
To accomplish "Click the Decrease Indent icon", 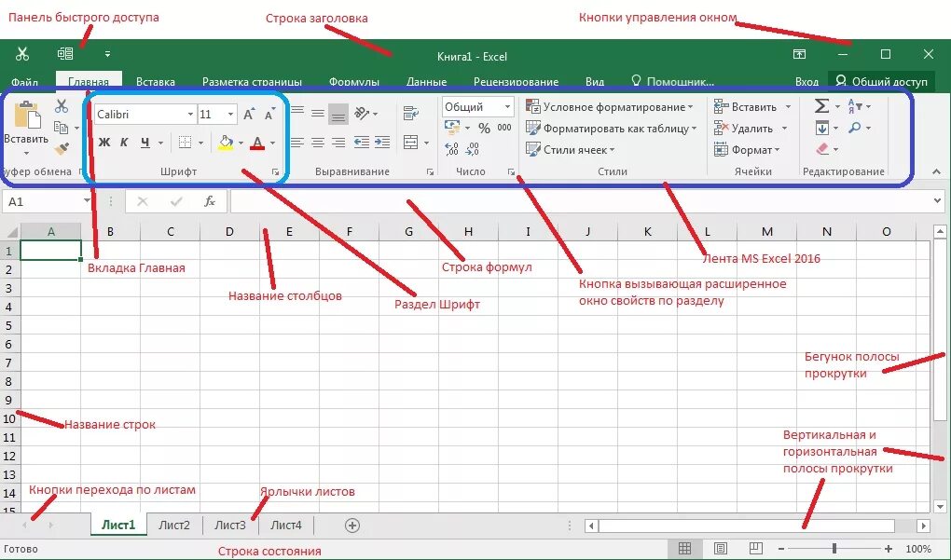I will (x=362, y=143).
